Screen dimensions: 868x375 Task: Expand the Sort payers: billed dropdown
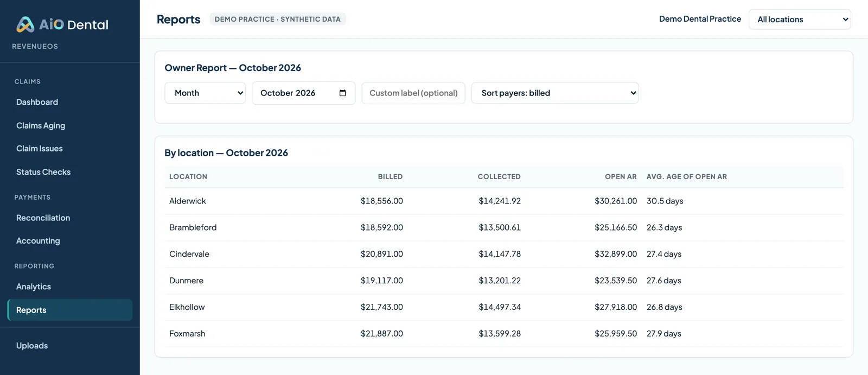click(555, 93)
